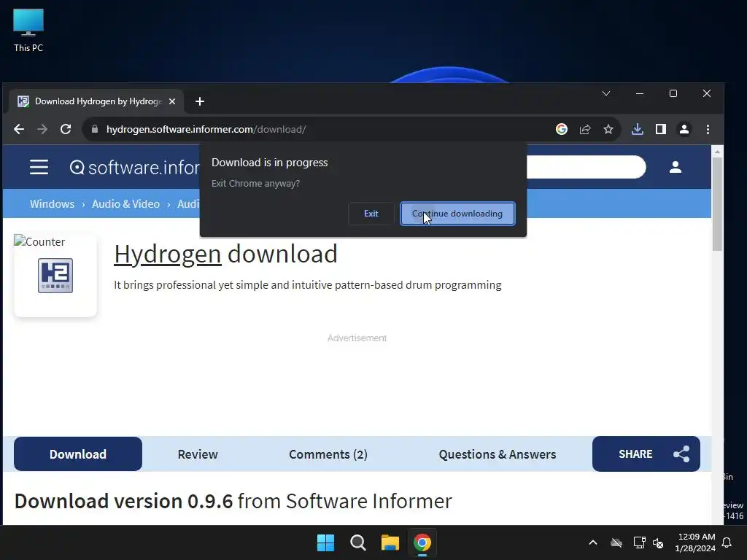
Task: Open the notification bell in the tray
Action: tap(727, 542)
